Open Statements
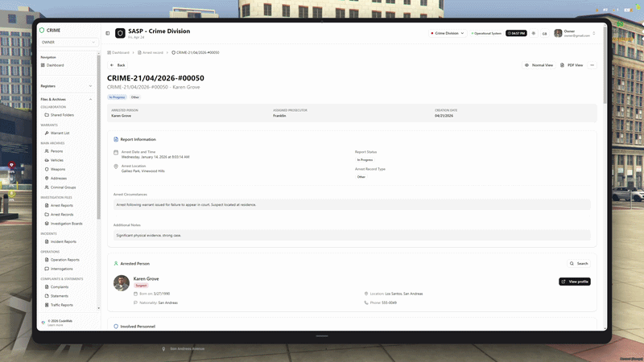 (x=59, y=296)
